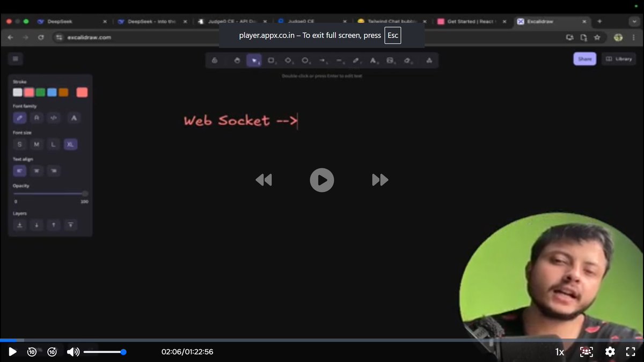
Task: Open the Library panel
Action: click(619, 59)
